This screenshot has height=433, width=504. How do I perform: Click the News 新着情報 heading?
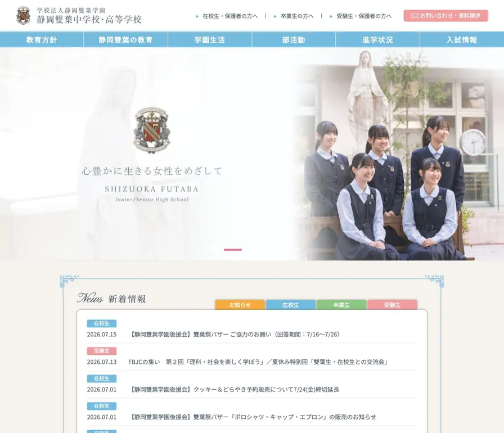point(111,299)
